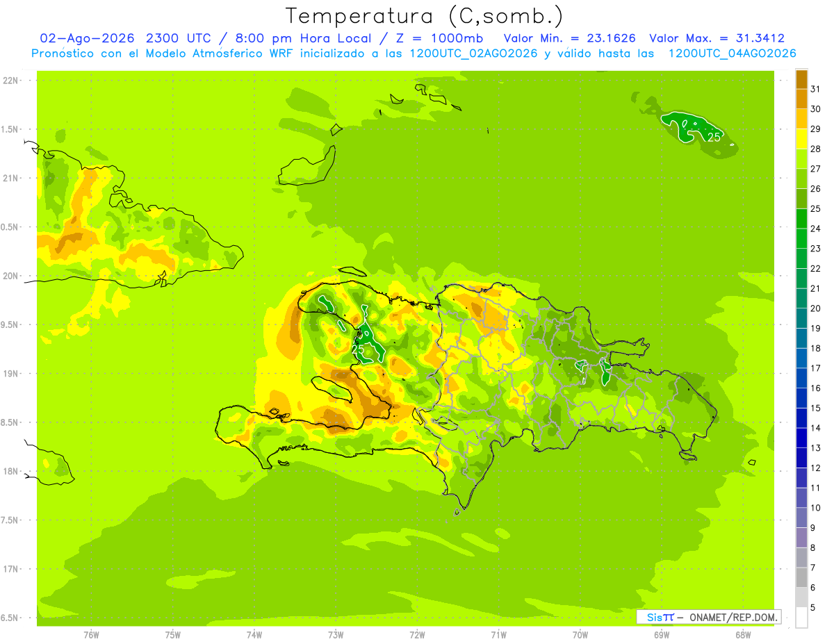Click the '71W' longitude label
The height and width of the screenshot is (644, 834).
(498, 634)
